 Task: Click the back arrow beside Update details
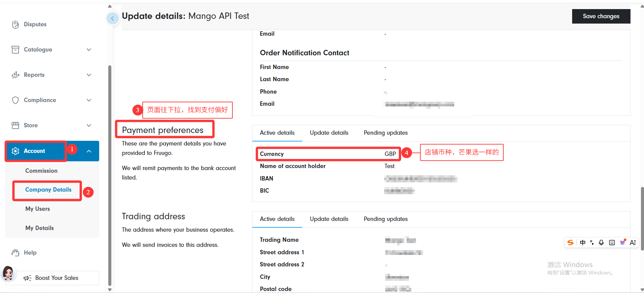tap(112, 18)
